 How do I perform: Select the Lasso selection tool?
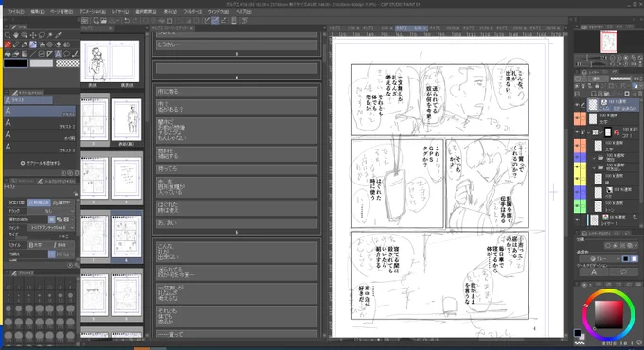[42, 35]
